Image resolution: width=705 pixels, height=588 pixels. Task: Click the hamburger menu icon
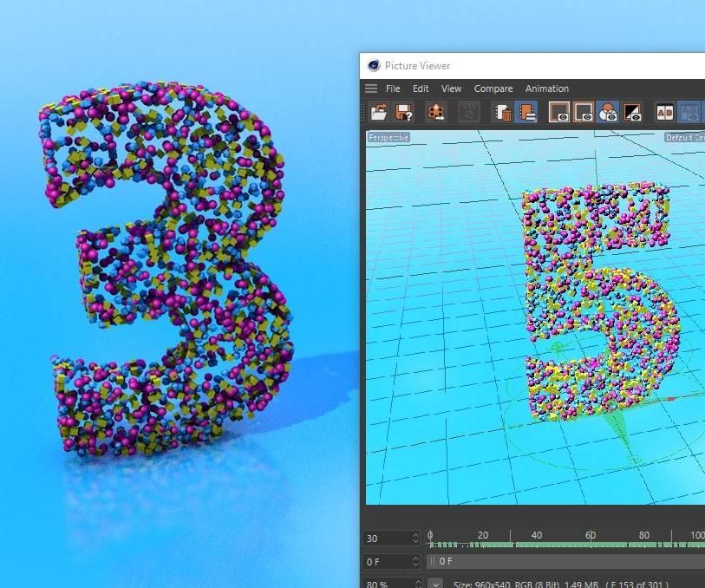[x=371, y=88]
